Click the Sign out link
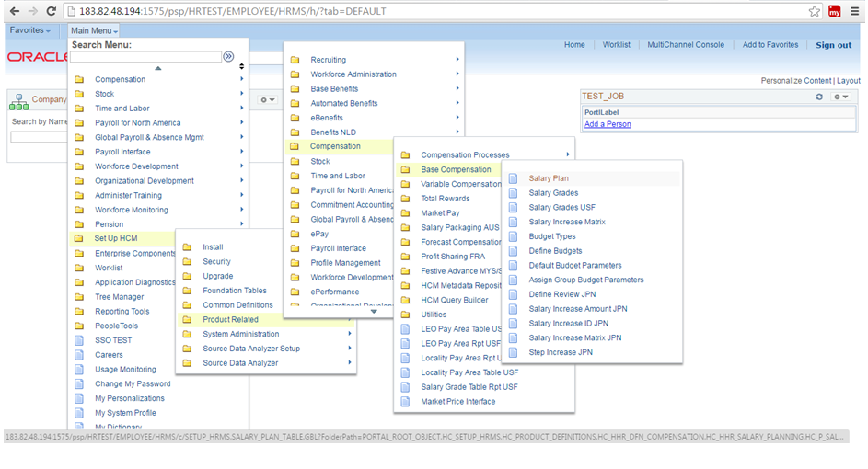This screenshot has width=868, height=469. pos(834,45)
